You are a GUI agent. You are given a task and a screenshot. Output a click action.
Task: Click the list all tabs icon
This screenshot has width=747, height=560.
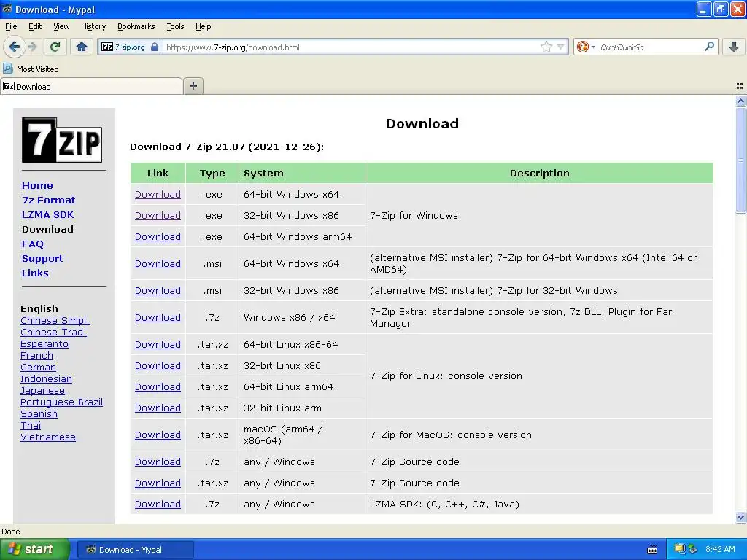pos(740,86)
